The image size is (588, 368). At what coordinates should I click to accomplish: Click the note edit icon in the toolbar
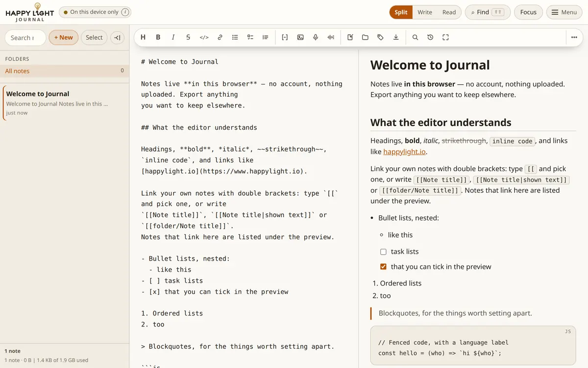(x=350, y=37)
